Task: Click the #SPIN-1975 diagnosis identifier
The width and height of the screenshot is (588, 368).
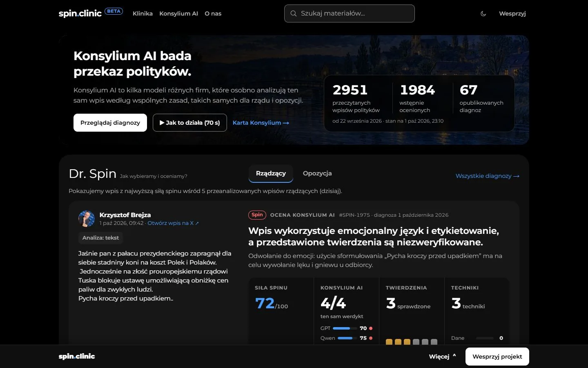Action: coord(354,215)
